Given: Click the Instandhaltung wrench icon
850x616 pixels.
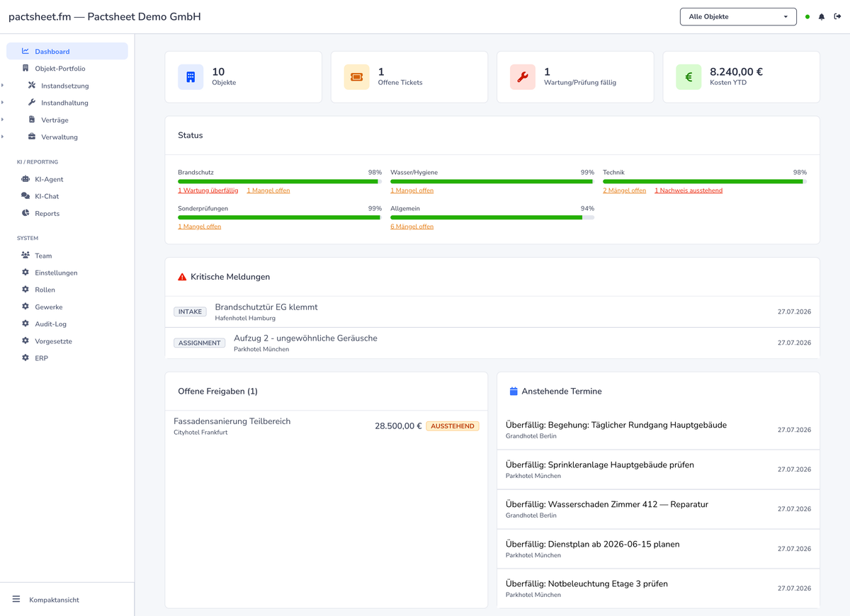Looking at the screenshot, I should point(32,103).
